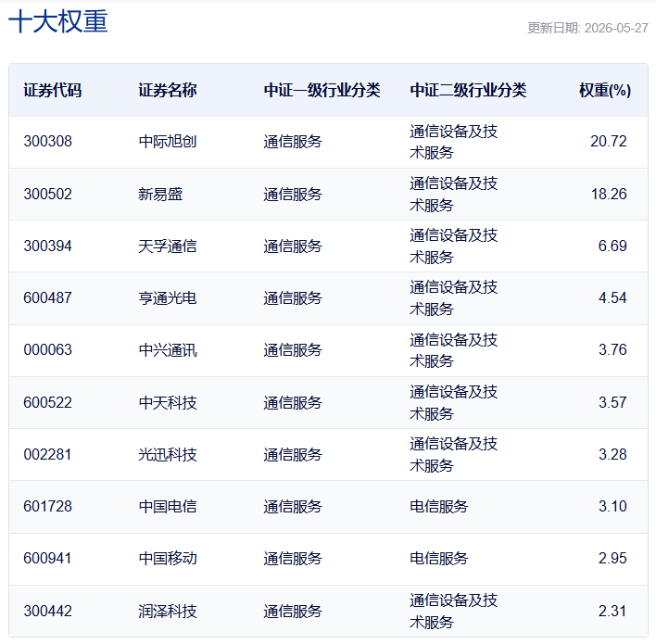This screenshot has height=644, width=656.
Task: Select security code 300394
Action: point(47,246)
